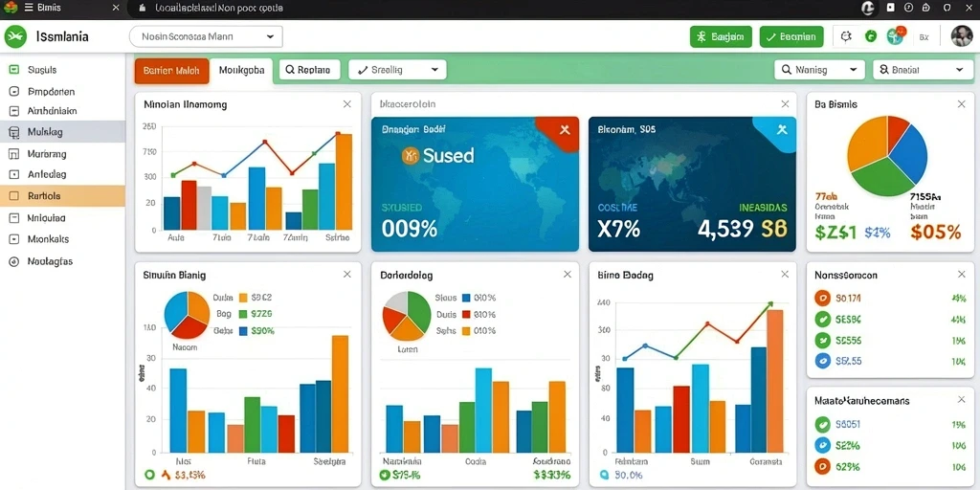
Task: Click the orange Sused coin icon
Action: [x=411, y=156]
